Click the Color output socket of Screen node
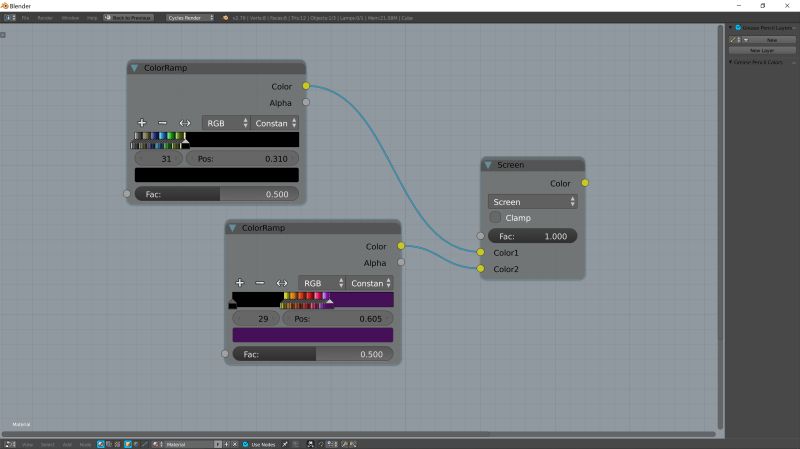The width and height of the screenshot is (800, 449). [x=585, y=183]
